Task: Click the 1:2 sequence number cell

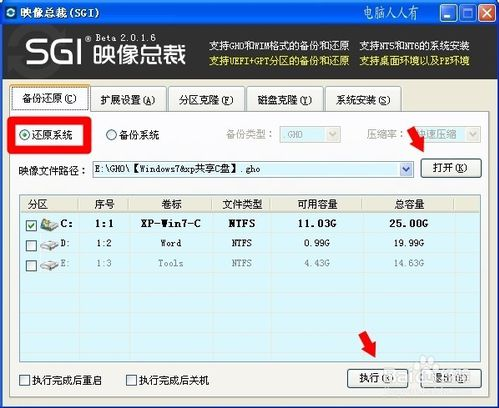Action: tap(104, 243)
